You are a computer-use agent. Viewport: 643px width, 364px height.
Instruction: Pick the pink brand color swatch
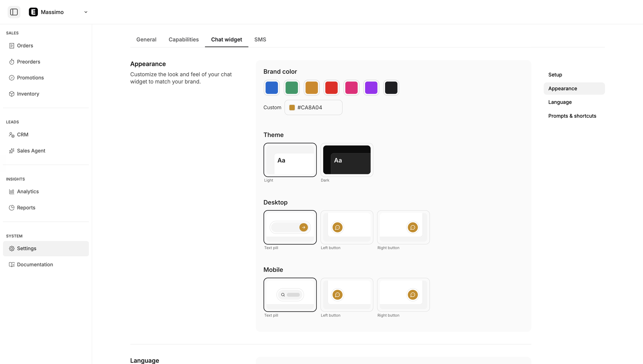coord(351,88)
